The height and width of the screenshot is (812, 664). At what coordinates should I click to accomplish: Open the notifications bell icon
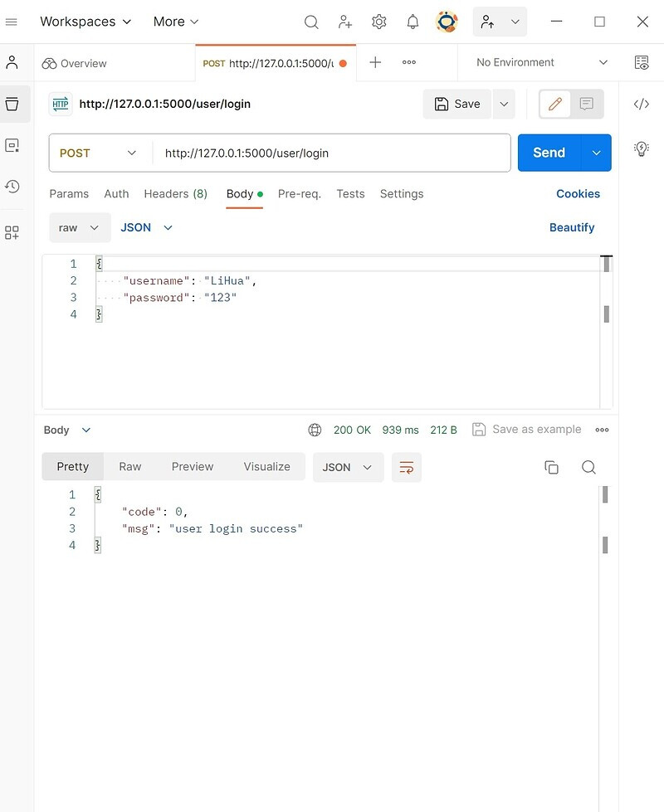point(413,22)
